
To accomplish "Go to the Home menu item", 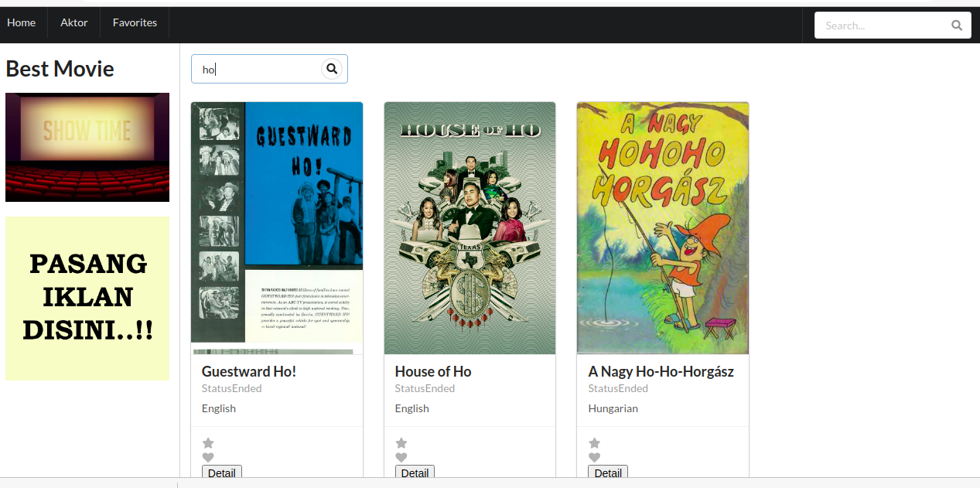I will coord(22,22).
